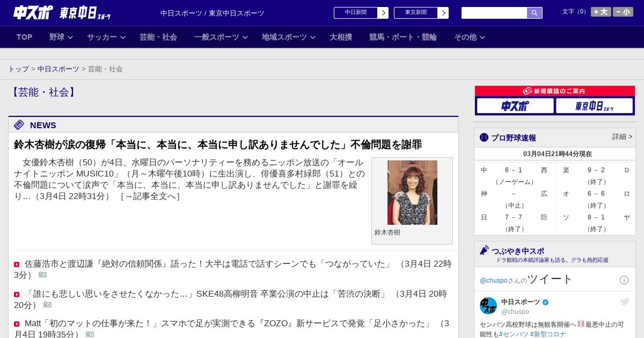Open the 競馬・ボート・競輪 menu item
The width and height of the screenshot is (644, 338).
403,37
